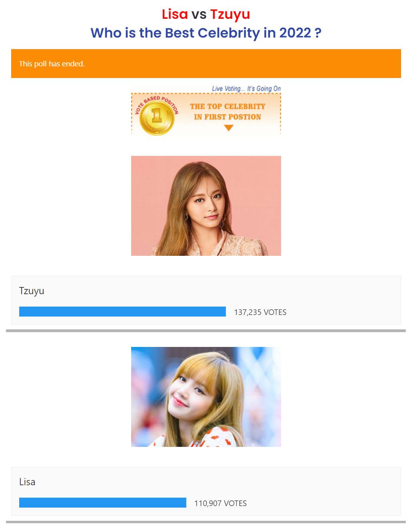Open Tzuyu's portrait photo
Image resolution: width=413 pixels, height=532 pixels.
206,206
